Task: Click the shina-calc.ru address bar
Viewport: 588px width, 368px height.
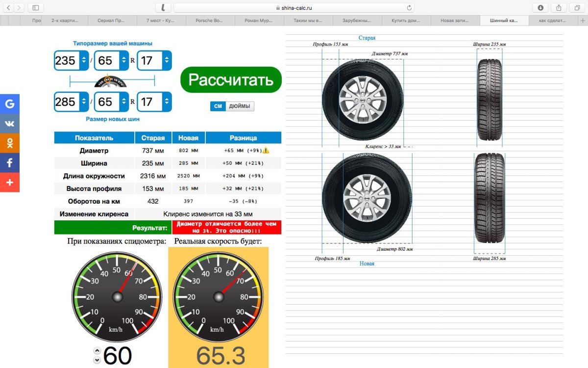Action: (x=294, y=7)
